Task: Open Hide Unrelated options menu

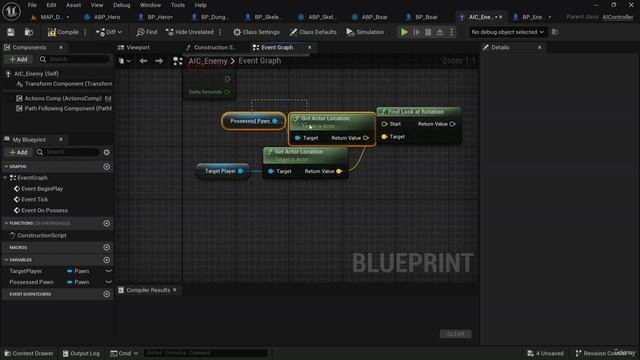Action: [220, 32]
